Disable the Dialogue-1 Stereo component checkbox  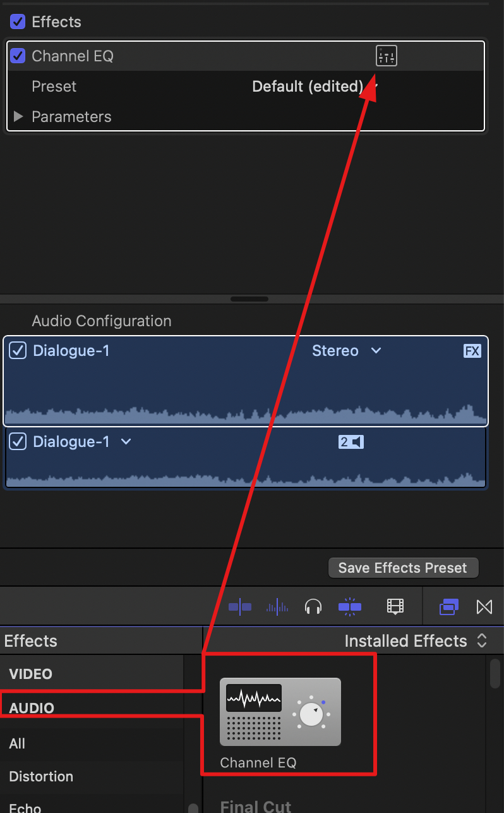(18, 351)
